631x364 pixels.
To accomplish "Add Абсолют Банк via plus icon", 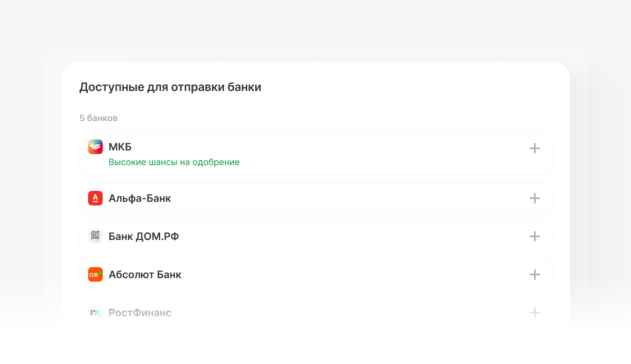I will [535, 274].
